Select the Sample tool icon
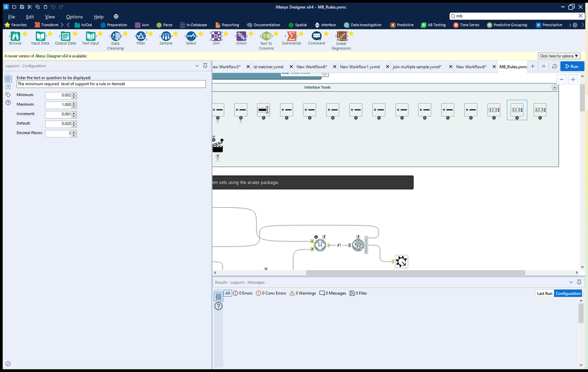This screenshot has height=372, width=588. (166, 36)
